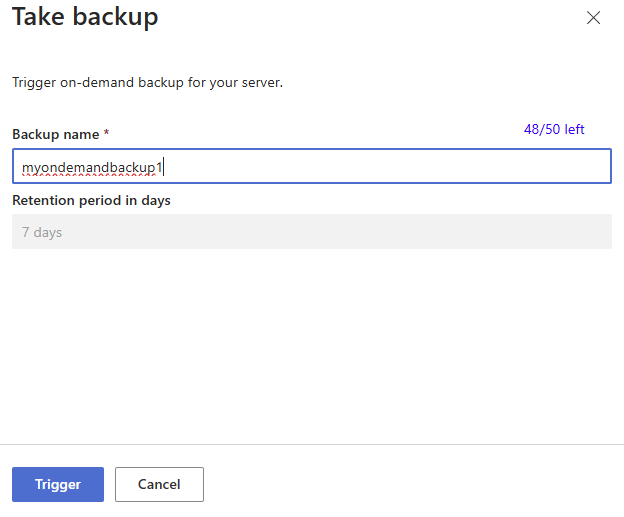Click the Trigger button

pyautogui.click(x=58, y=484)
